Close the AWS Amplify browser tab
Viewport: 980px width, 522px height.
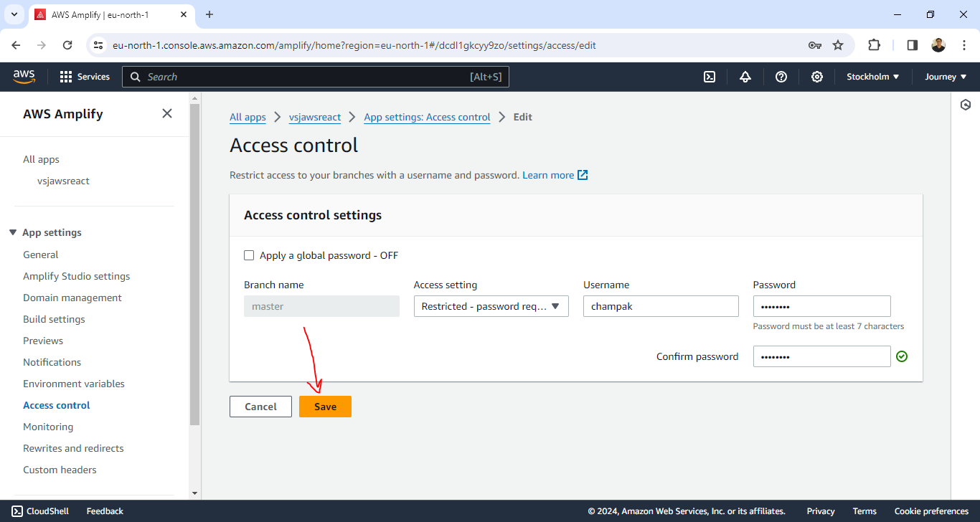184,14
